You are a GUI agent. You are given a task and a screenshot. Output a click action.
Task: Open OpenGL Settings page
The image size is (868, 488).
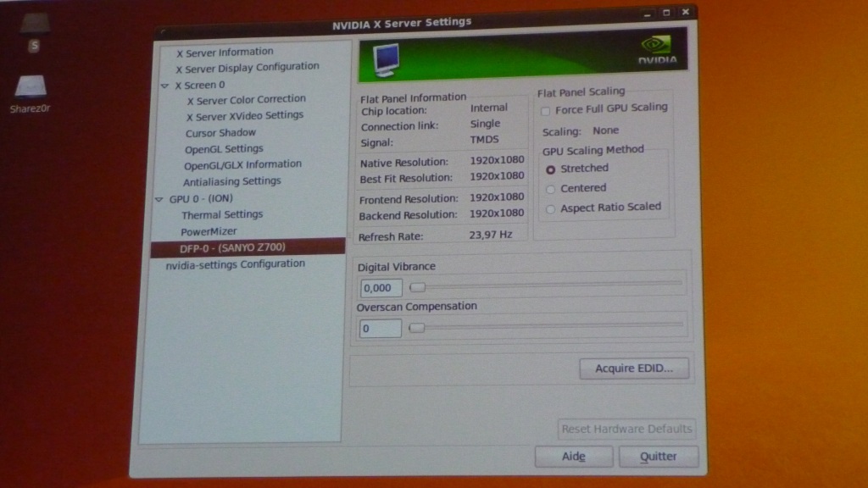point(224,149)
